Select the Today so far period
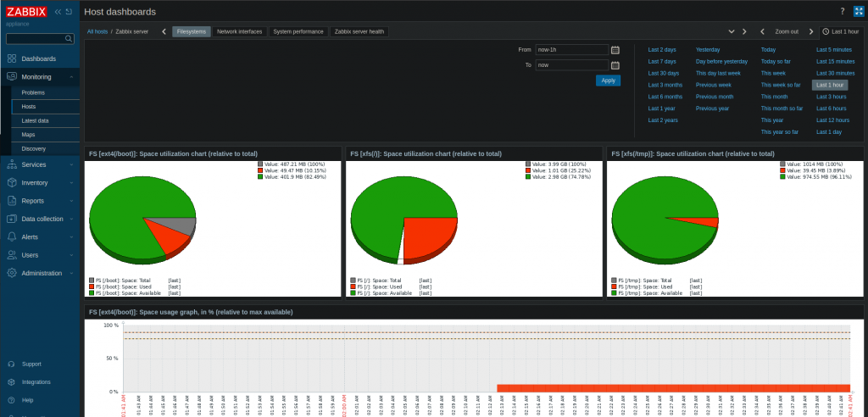Image resolution: width=868 pixels, height=417 pixels. [x=776, y=62]
